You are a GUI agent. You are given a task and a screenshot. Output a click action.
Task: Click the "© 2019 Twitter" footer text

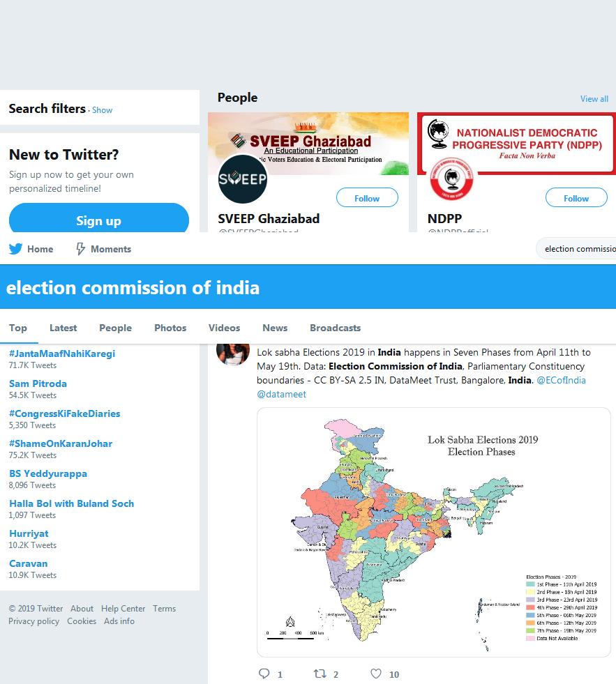(x=36, y=609)
